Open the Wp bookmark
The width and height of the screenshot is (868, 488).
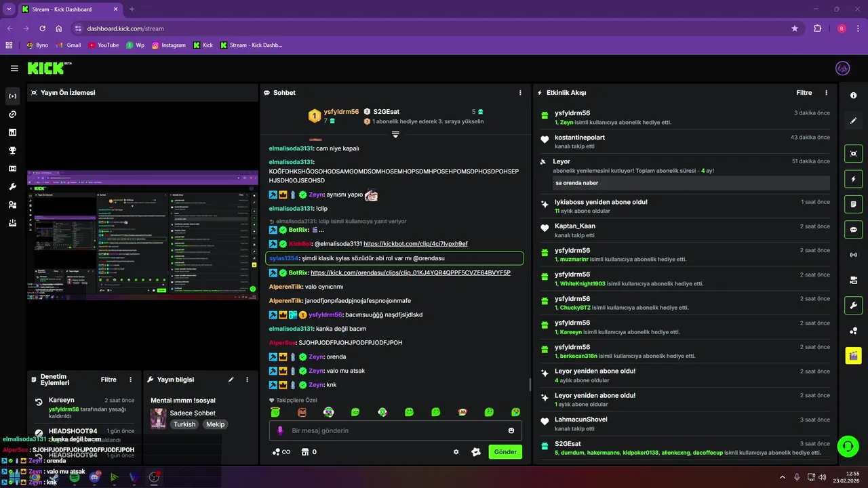(135, 45)
